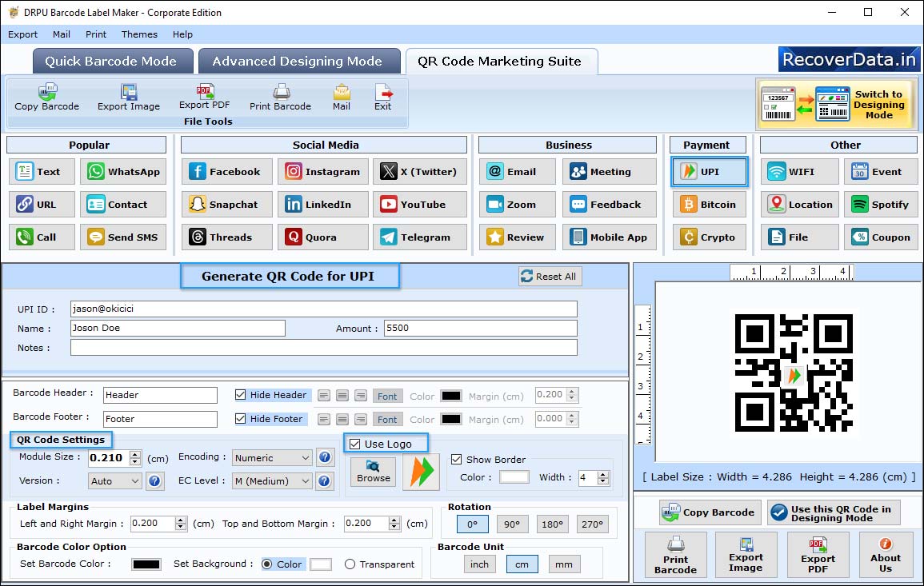The height and width of the screenshot is (586, 924).
Task: Click the About Us button
Action: click(886, 555)
